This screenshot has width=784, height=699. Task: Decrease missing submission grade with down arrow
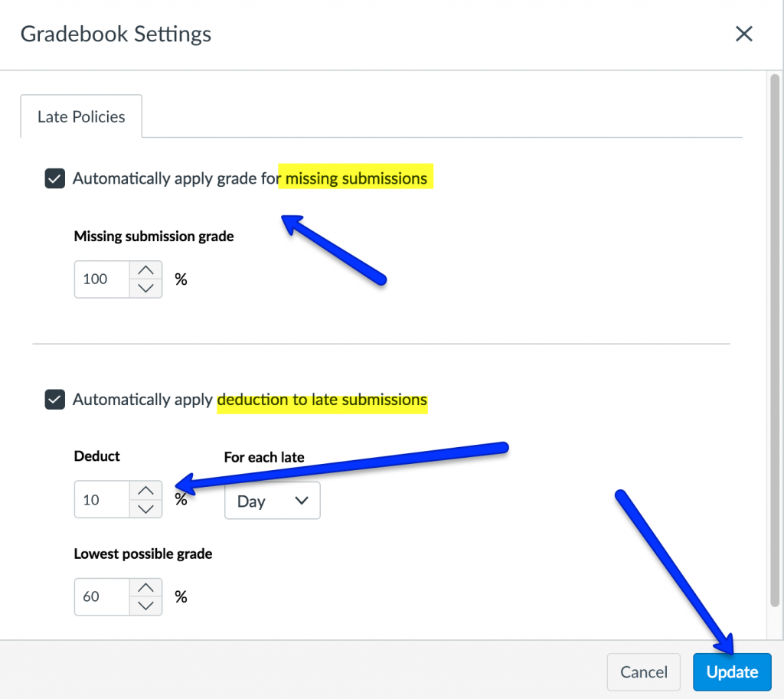145,289
